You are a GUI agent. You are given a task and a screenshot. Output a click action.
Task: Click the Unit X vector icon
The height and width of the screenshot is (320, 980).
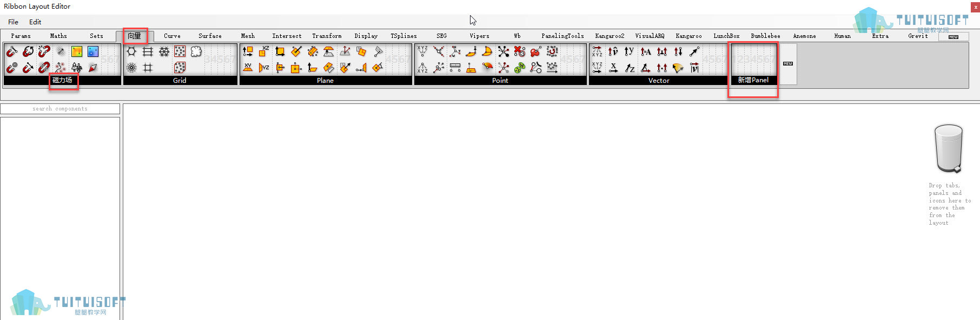[613, 68]
